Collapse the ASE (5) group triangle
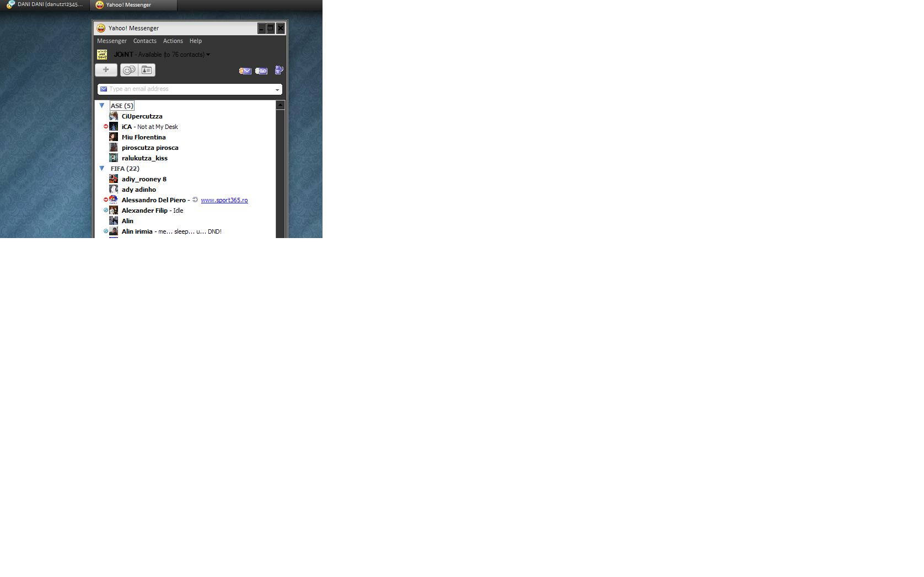The width and height of the screenshot is (924, 577). (x=102, y=105)
